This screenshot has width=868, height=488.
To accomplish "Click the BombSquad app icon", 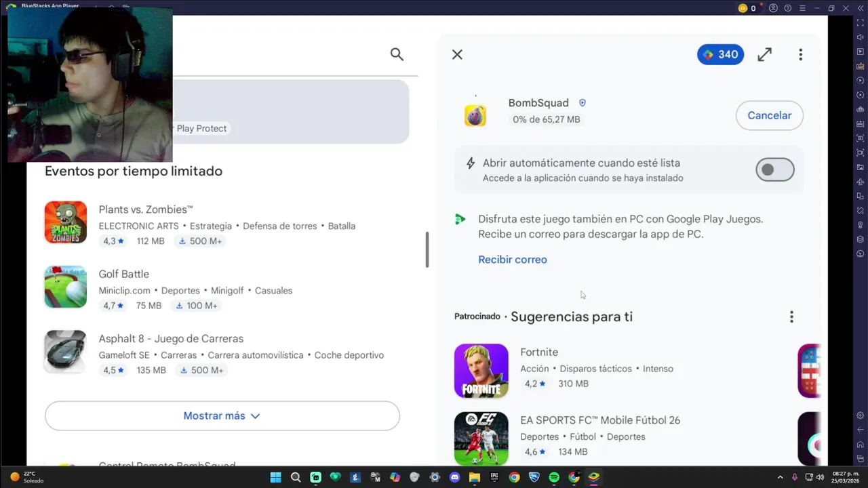I will click(475, 115).
